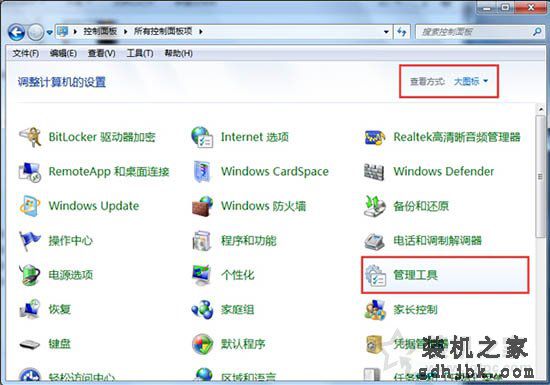Screen dimensions: 550x385
Task: Click the greyed Forward navigation button
Action: (35, 33)
